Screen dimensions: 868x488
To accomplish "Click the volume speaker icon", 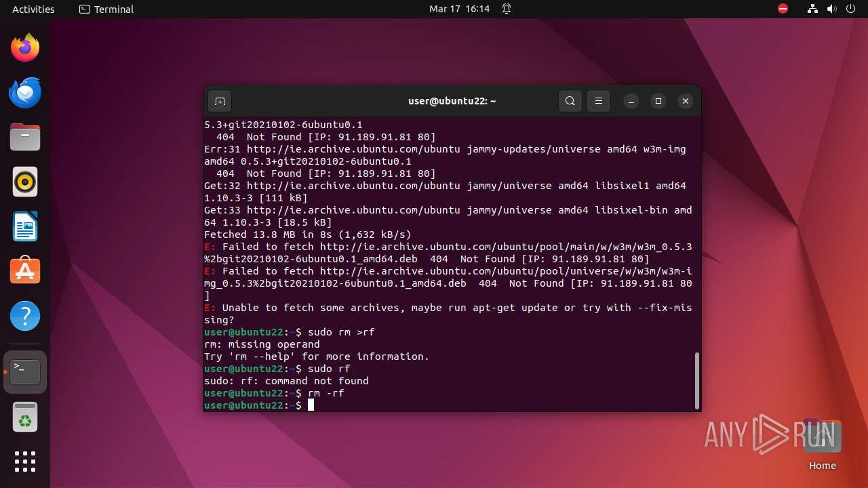I will (x=832, y=9).
